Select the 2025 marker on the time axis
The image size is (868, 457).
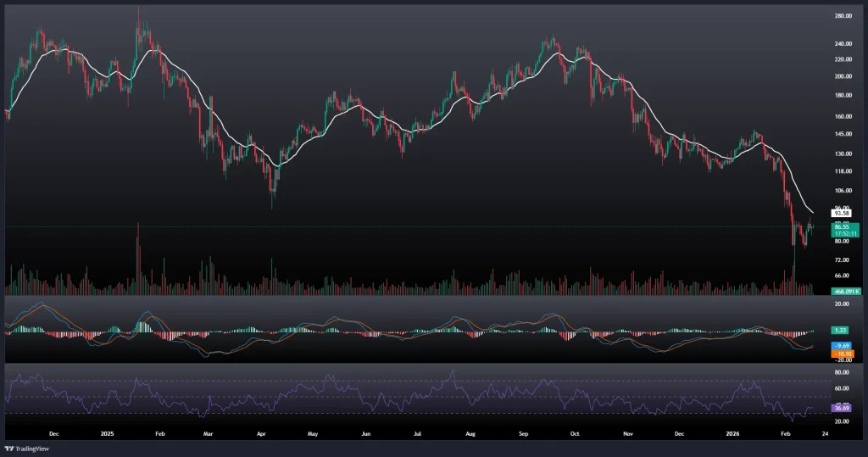[x=107, y=432]
